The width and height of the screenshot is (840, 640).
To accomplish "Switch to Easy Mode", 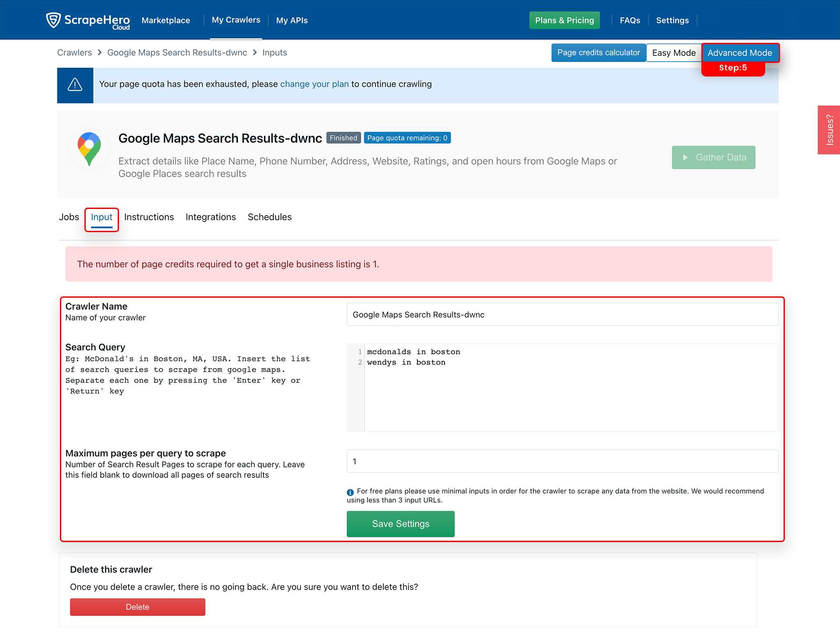I will 674,52.
